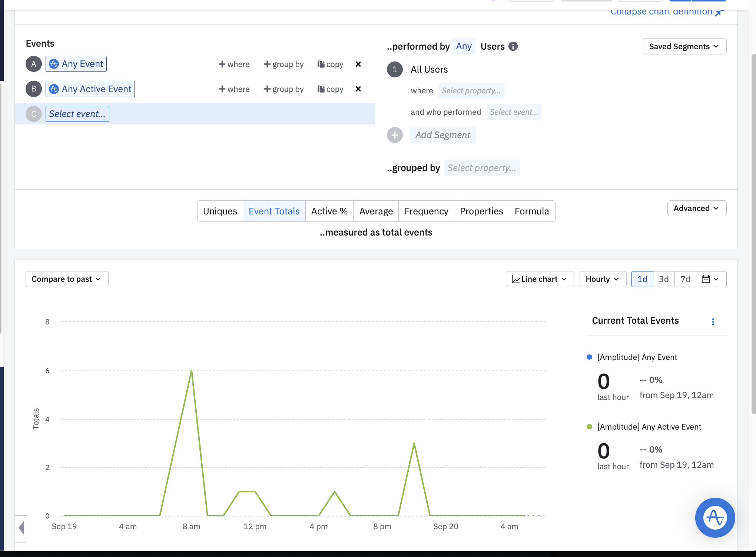756x557 pixels.
Task: Expand the Advanced options dropdown
Action: click(696, 208)
